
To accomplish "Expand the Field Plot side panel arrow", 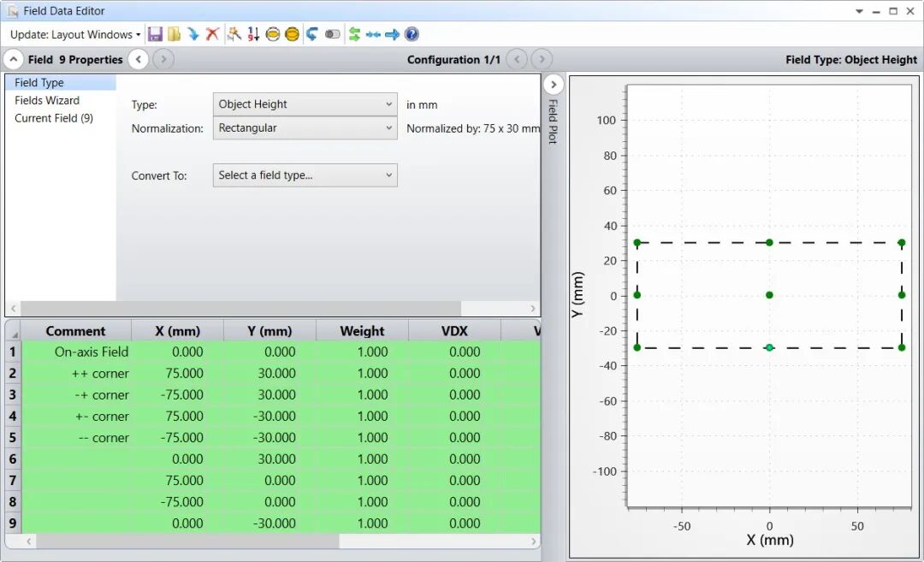I will (x=554, y=85).
